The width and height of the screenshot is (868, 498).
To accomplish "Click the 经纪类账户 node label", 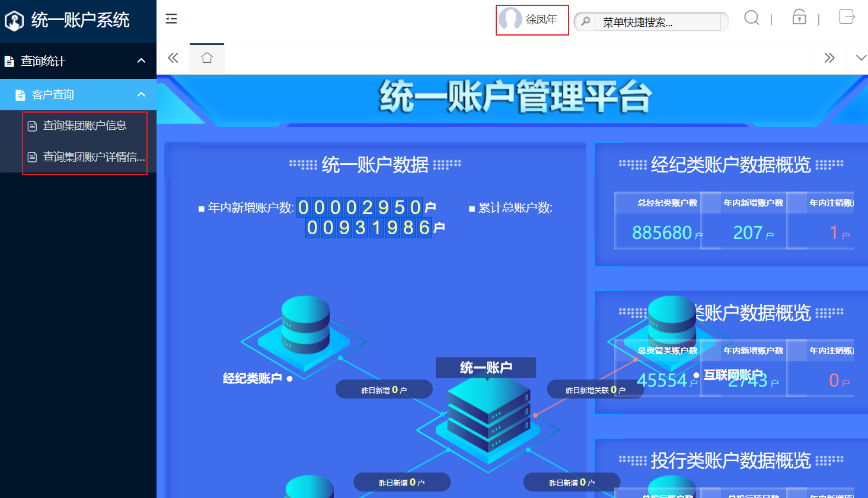I will click(x=252, y=378).
